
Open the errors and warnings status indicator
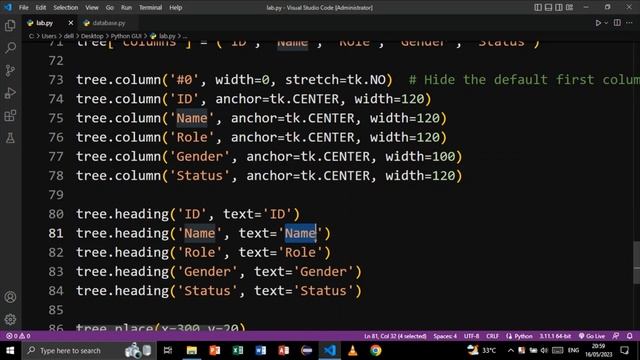[x=18, y=336]
